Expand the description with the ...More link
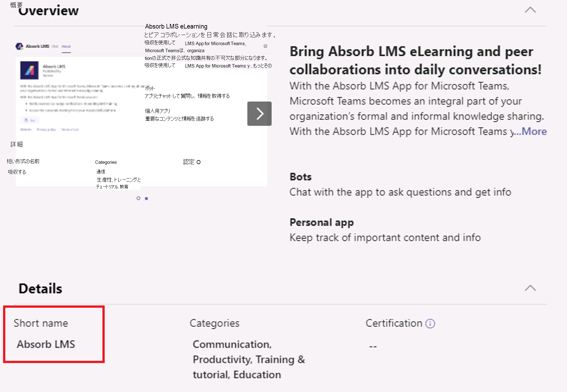The image size is (567, 392). point(530,132)
